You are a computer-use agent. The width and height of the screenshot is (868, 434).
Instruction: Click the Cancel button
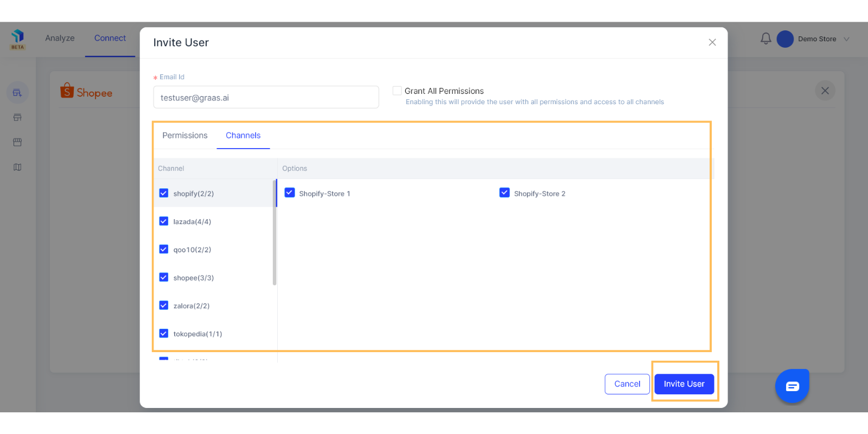point(627,384)
